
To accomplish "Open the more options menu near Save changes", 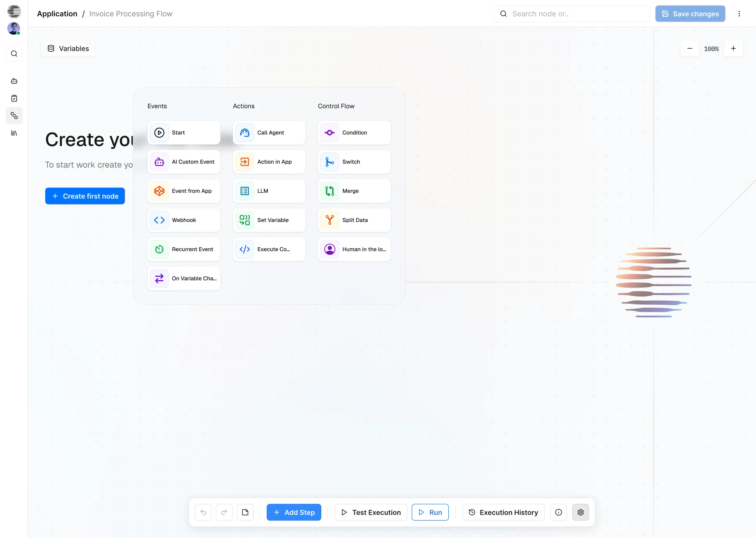I will [739, 14].
